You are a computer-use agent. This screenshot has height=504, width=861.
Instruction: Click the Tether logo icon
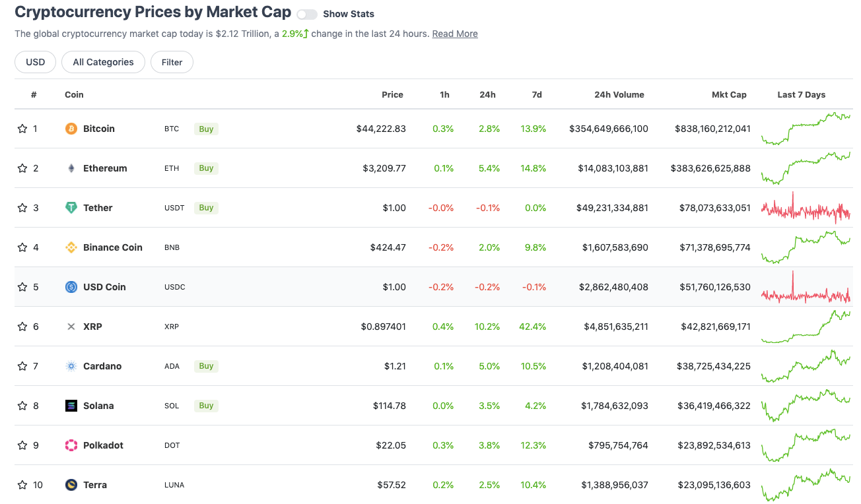pos(71,208)
